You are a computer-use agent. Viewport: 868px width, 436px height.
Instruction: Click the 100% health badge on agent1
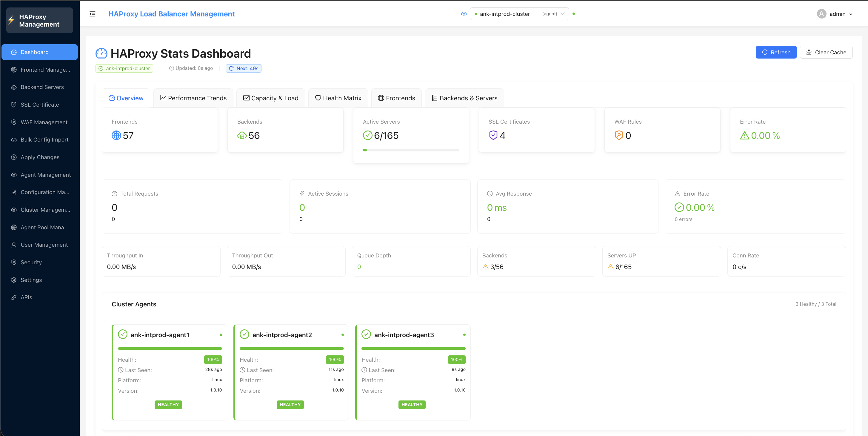point(213,360)
